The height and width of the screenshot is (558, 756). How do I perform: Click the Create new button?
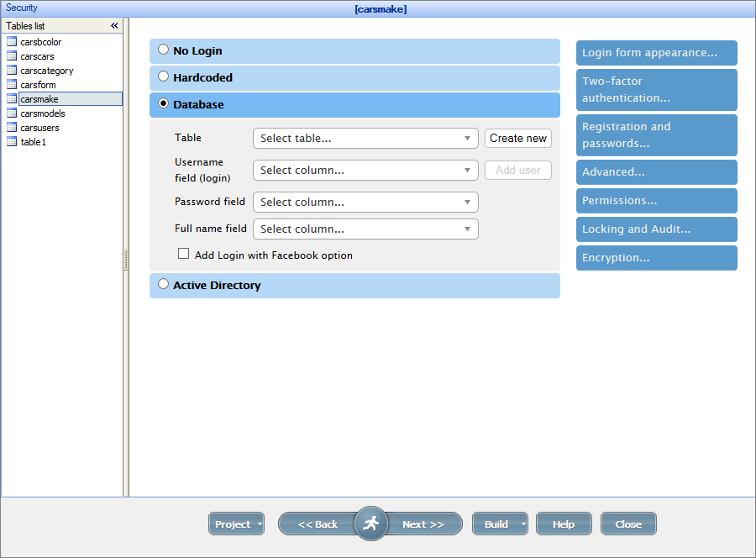pyautogui.click(x=517, y=139)
